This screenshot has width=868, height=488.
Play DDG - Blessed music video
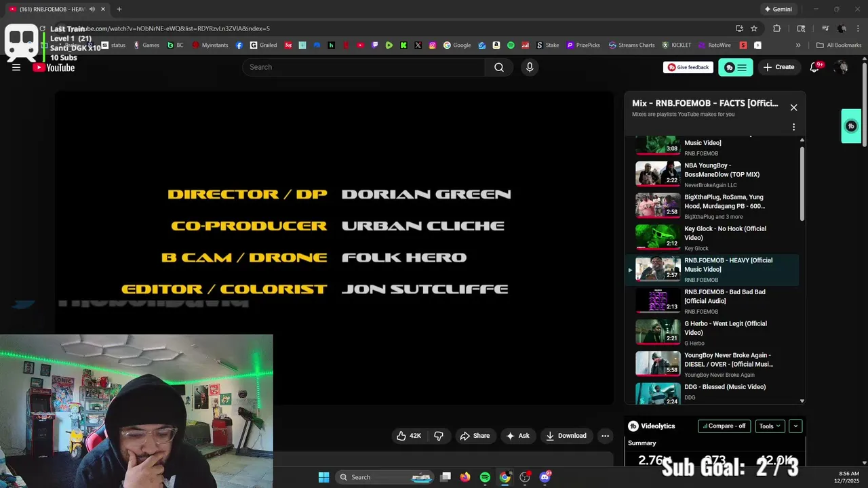712,393
